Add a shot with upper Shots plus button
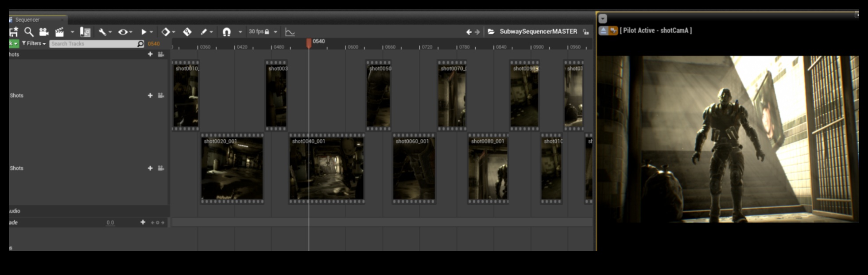The width and height of the screenshot is (868, 275). 150,95
